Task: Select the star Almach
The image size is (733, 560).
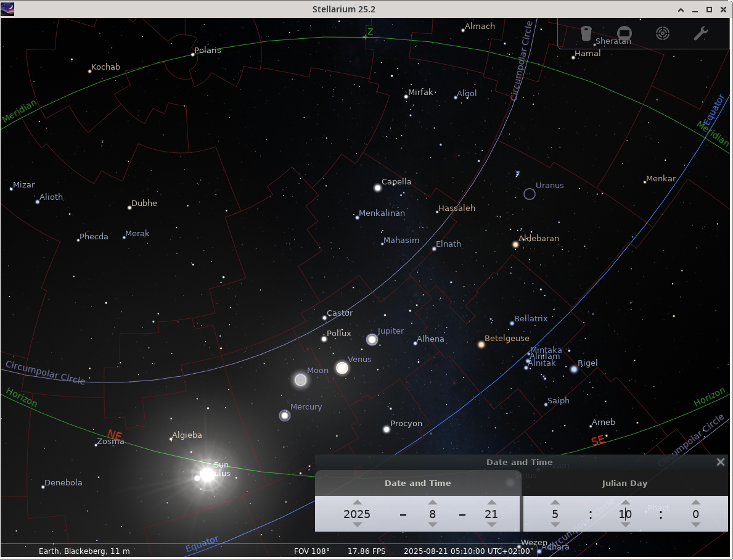Action: click(x=463, y=30)
